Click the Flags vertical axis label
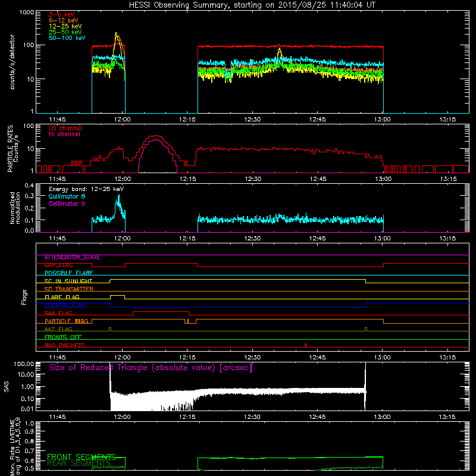476x476 pixels. coord(24,297)
